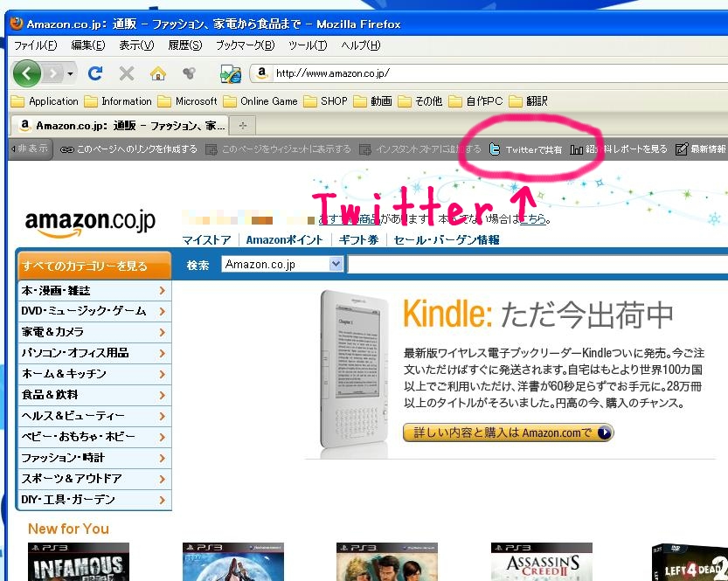This screenshot has height=581, width=728.
Task: Open the Amazon.co.jp search category dropdown
Action: point(282,265)
